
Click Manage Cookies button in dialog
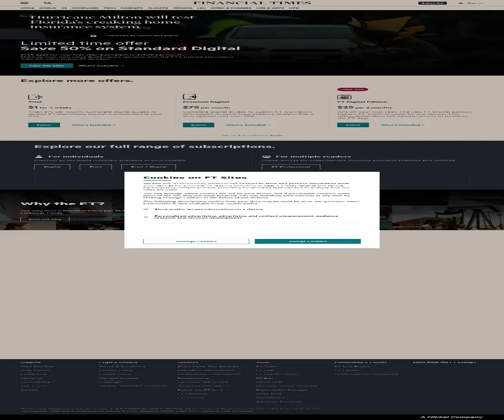point(196,241)
